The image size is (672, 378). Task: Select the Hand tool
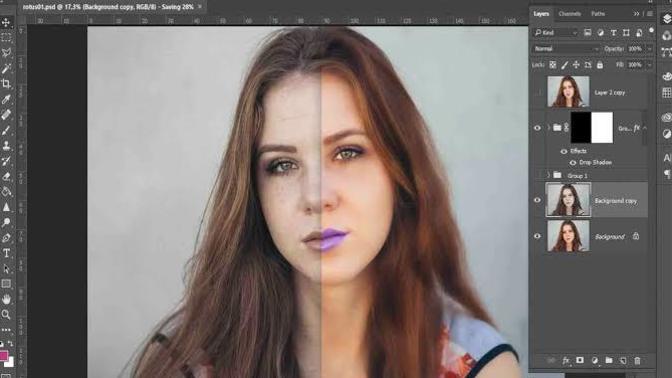click(x=6, y=299)
